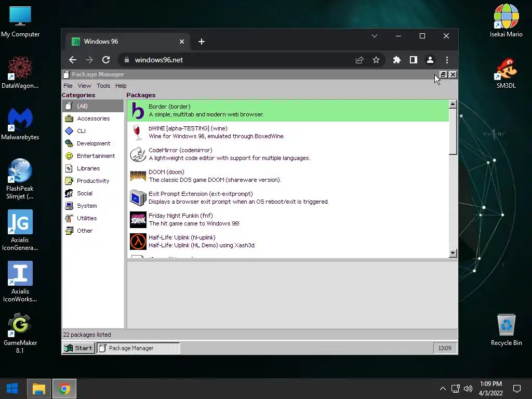Select the Accessories category icon

click(x=69, y=118)
